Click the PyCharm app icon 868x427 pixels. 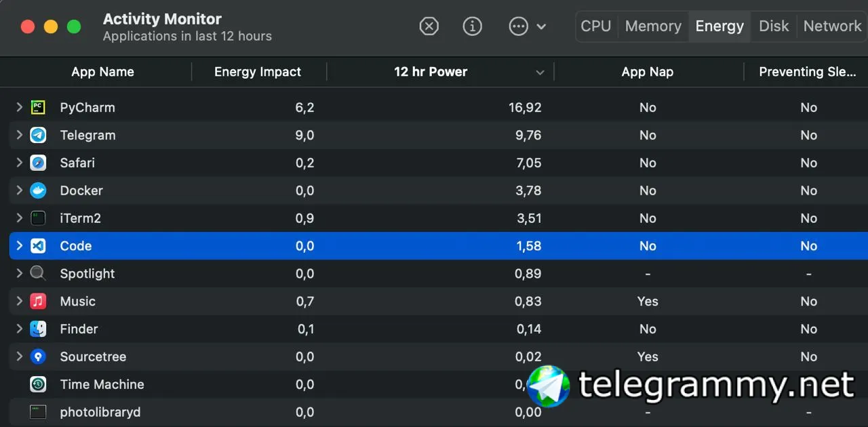38,107
